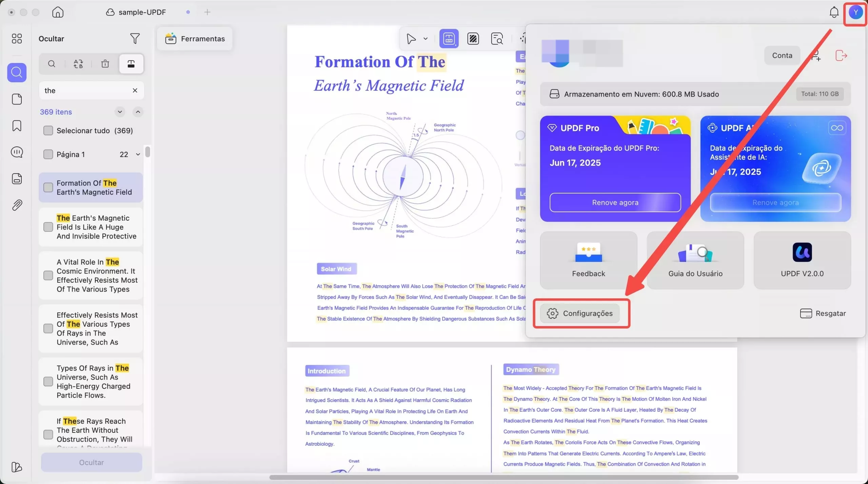Click the '369 itens' result count

[x=56, y=112]
